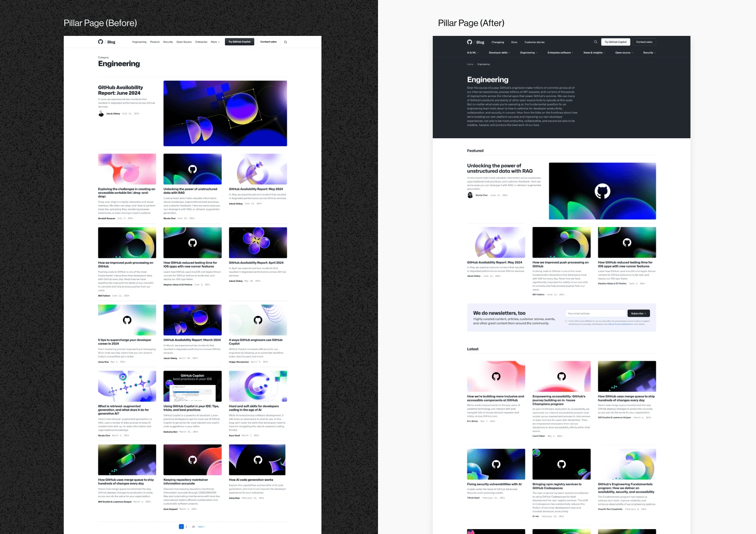Open Using GitHub Copilot in your IDE article
This screenshot has width=756, height=534.
tap(191, 408)
